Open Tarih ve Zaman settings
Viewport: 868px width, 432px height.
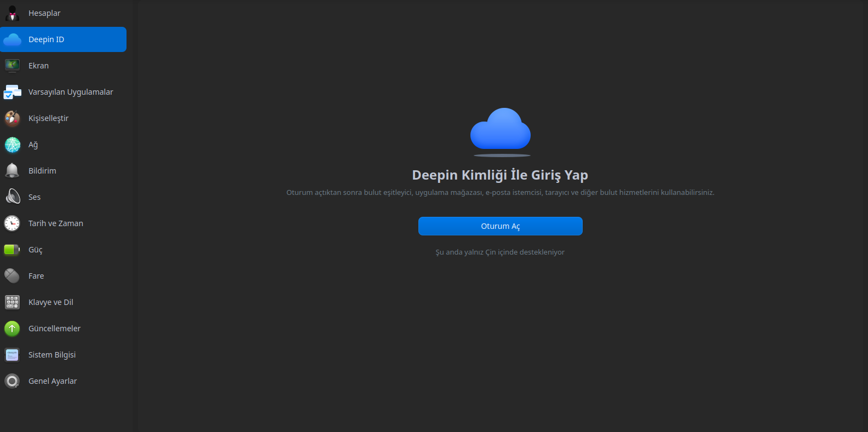point(64,223)
